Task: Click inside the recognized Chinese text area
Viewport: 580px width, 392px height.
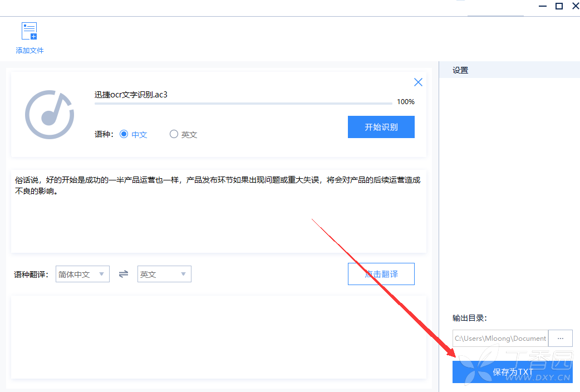Action: [219, 212]
